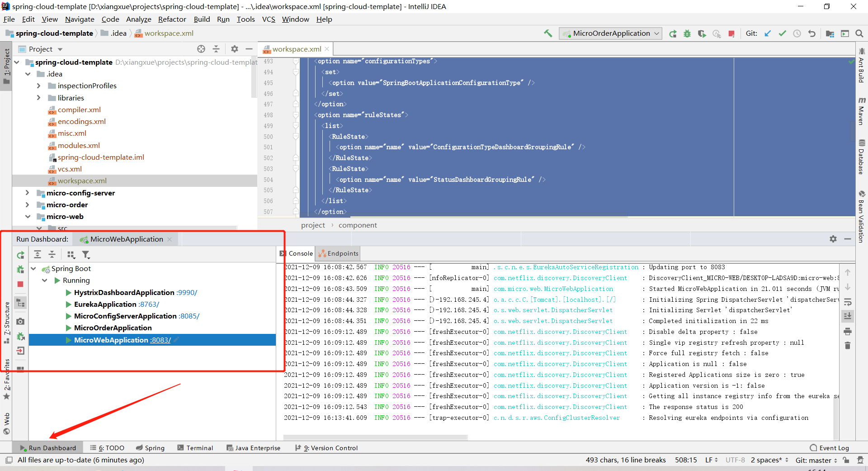Stop the application via the top toolbar red square

click(731, 33)
